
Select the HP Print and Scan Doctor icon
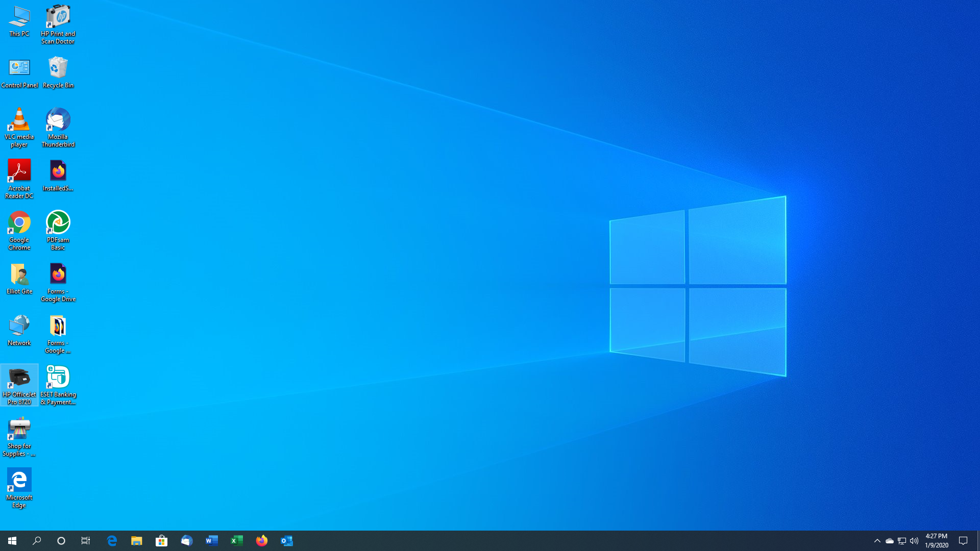point(58,17)
